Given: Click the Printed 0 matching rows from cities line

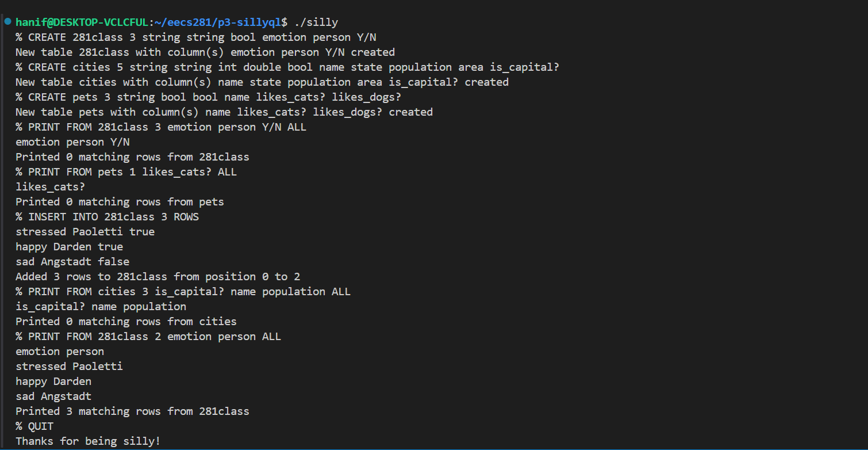Looking at the screenshot, I should [126, 322].
